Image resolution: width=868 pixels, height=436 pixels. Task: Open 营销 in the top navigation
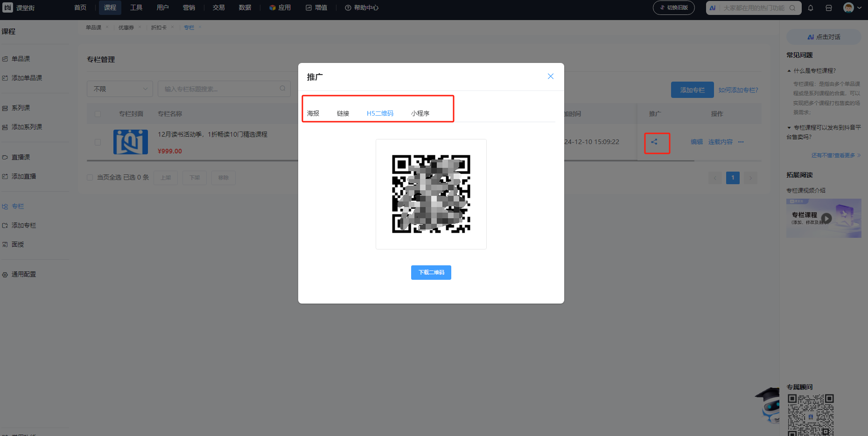tap(189, 7)
